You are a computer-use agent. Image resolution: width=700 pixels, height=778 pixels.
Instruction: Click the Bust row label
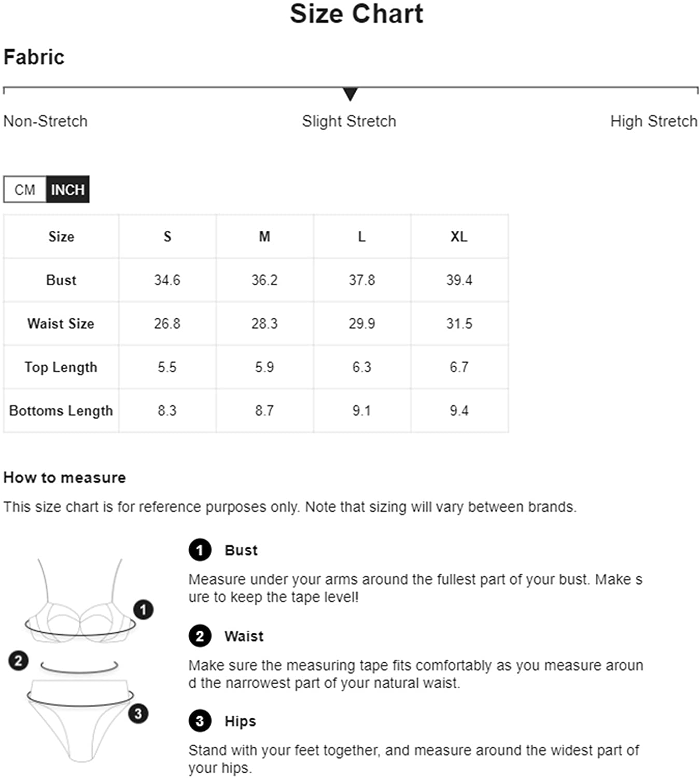61,280
